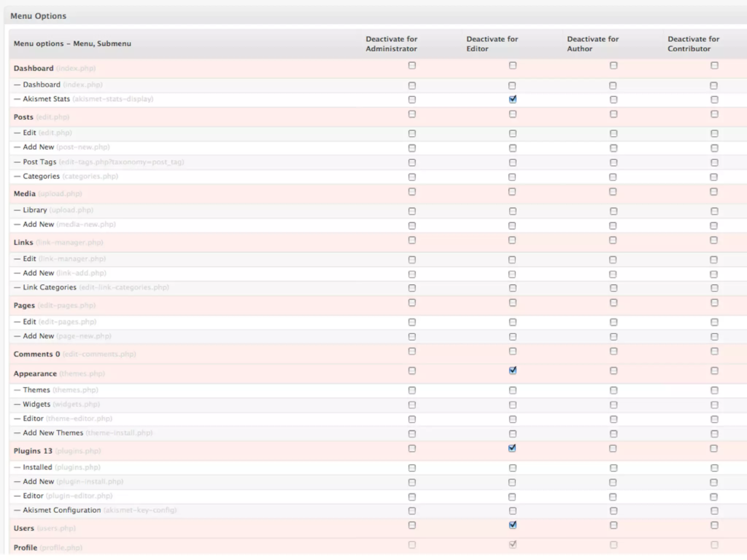This screenshot has height=560, width=747.
Task: Check Posts deactivate for Contributor checkbox
Action: tap(714, 114)
